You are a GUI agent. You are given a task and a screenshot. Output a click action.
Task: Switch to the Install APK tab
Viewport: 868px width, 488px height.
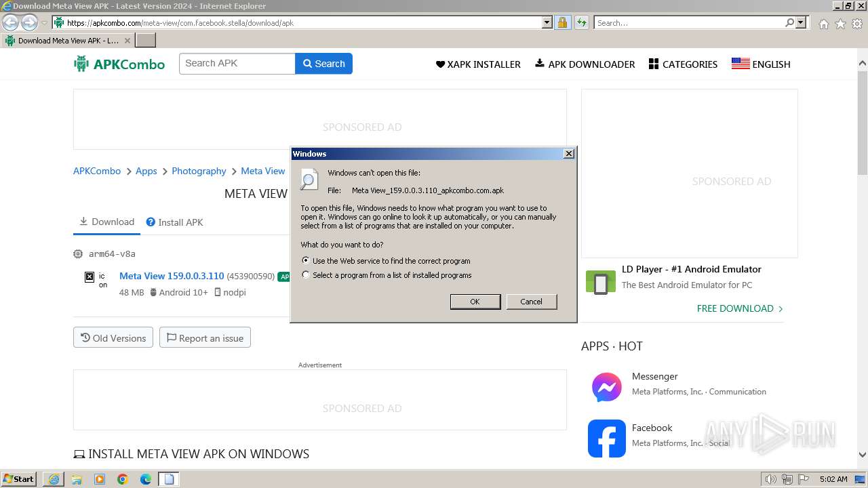pos(175,222)
